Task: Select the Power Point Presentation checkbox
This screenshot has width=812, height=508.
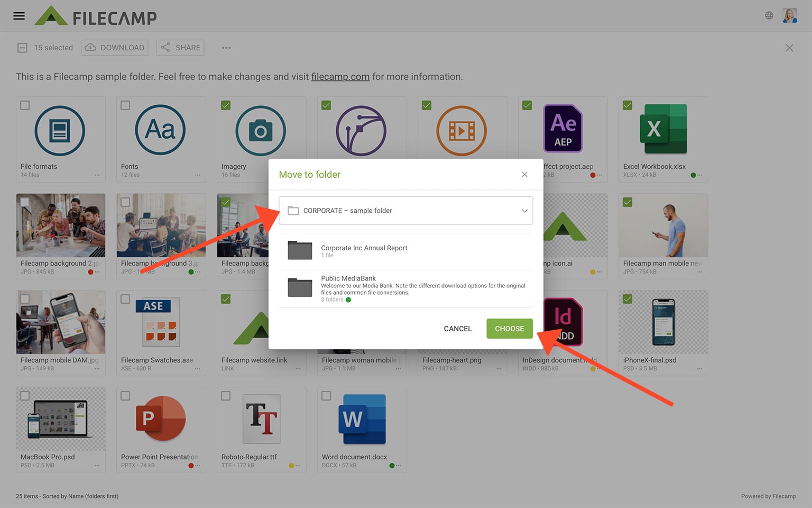Action: [125, 396]
